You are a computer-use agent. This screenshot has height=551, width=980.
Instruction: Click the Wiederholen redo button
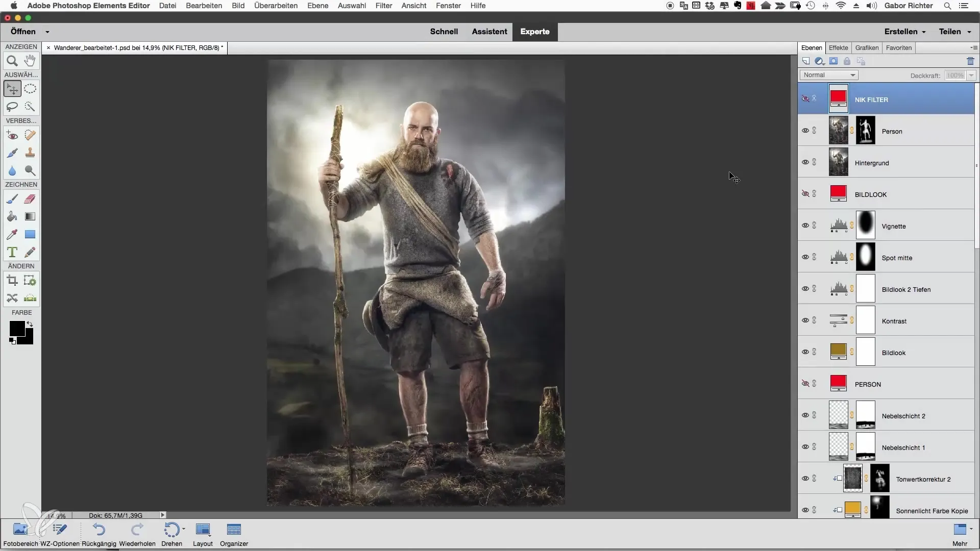[x=137, y=534]
